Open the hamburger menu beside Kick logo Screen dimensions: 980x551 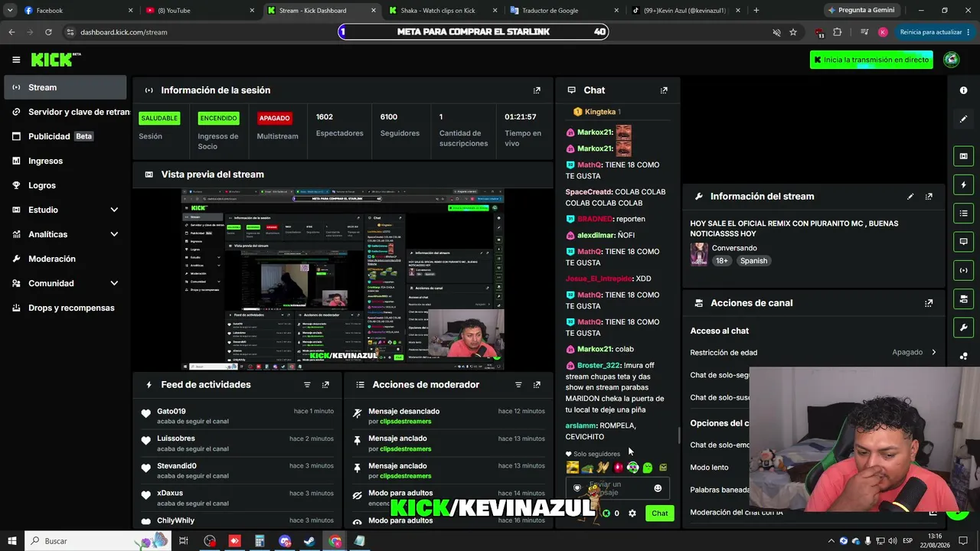[16, 60]
